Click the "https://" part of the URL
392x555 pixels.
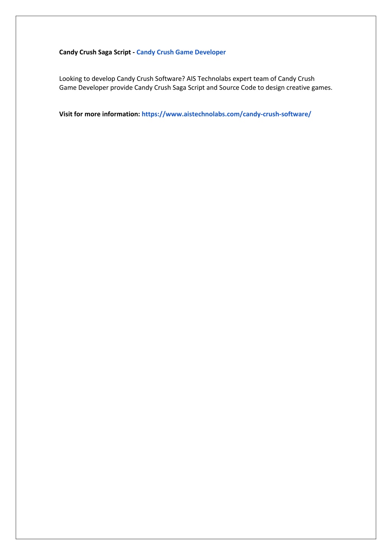(x=154, y=114)
